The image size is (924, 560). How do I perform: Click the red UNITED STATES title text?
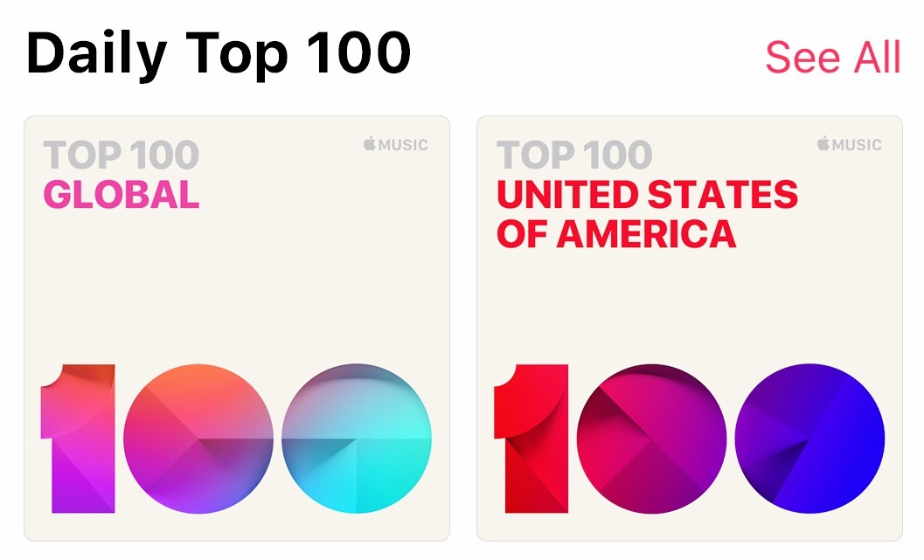pos(647,195)
